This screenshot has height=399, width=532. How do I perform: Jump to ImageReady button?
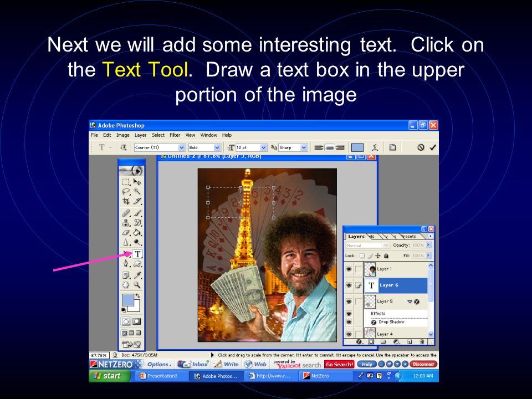click(131, 344)
